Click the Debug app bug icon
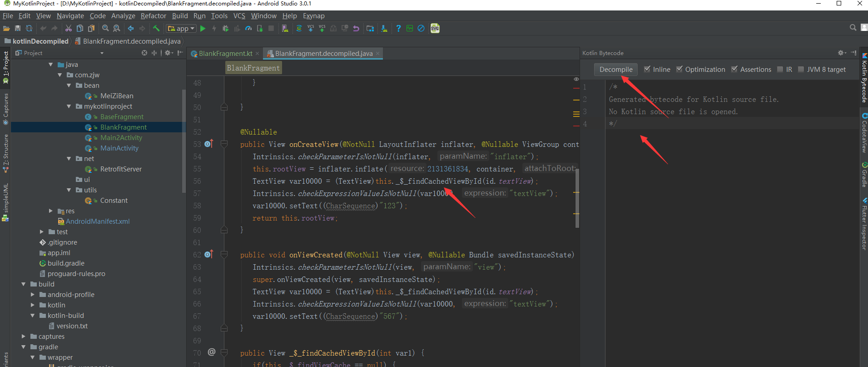The image size is (868, 367). click(225, 29)
